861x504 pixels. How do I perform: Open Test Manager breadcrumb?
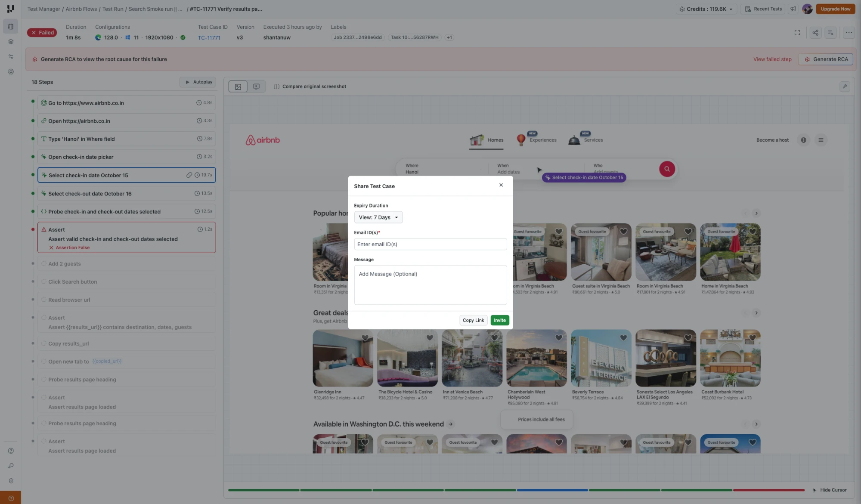pos(44,9)
